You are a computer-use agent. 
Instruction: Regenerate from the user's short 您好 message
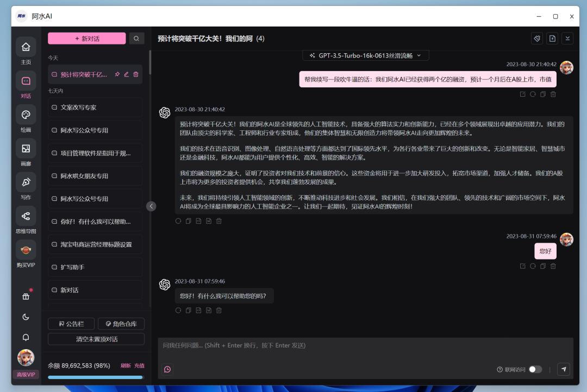[x=533, y=266]
